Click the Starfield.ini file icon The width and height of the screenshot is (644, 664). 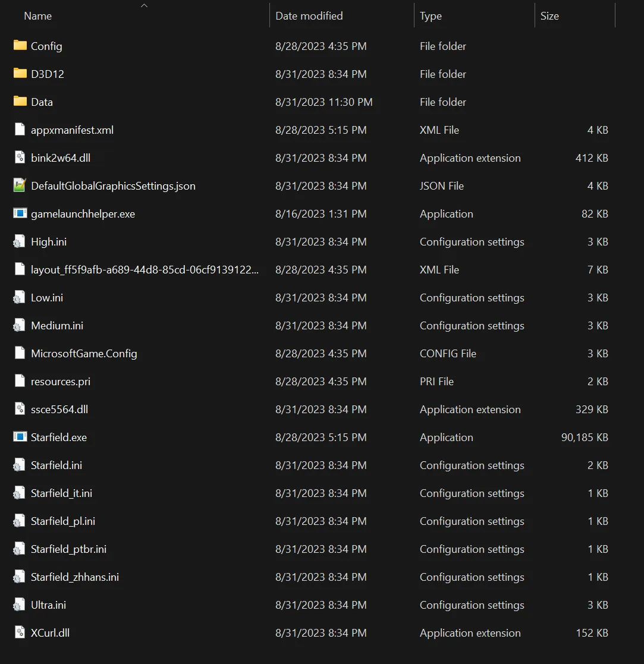click(x=19, y=465)
